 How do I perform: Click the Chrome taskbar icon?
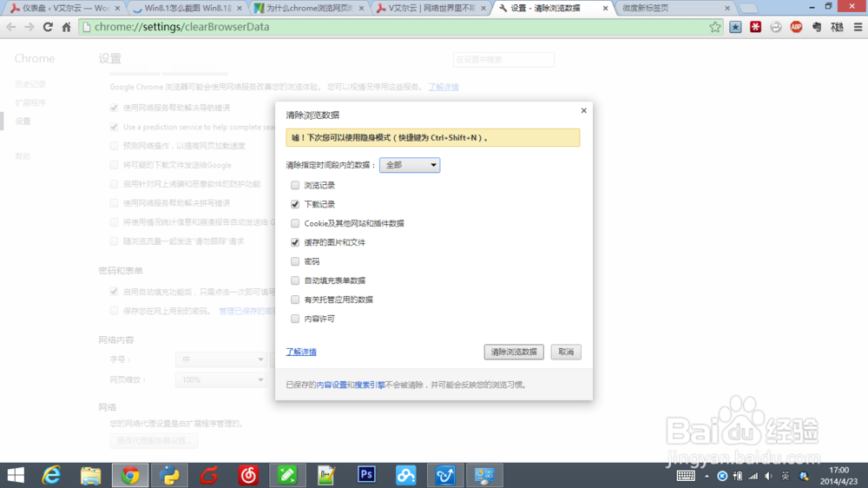point(130,475)
